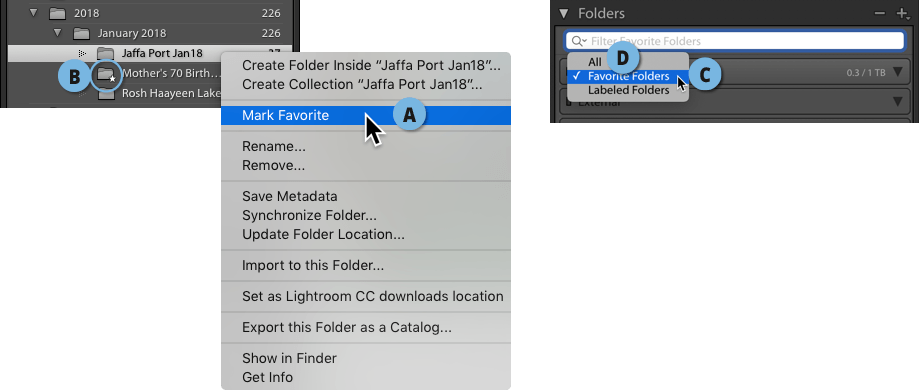Select Synchronize Folder... menu item
The image size is (919, 390).
pyautogui.click(x=309, y=215)
